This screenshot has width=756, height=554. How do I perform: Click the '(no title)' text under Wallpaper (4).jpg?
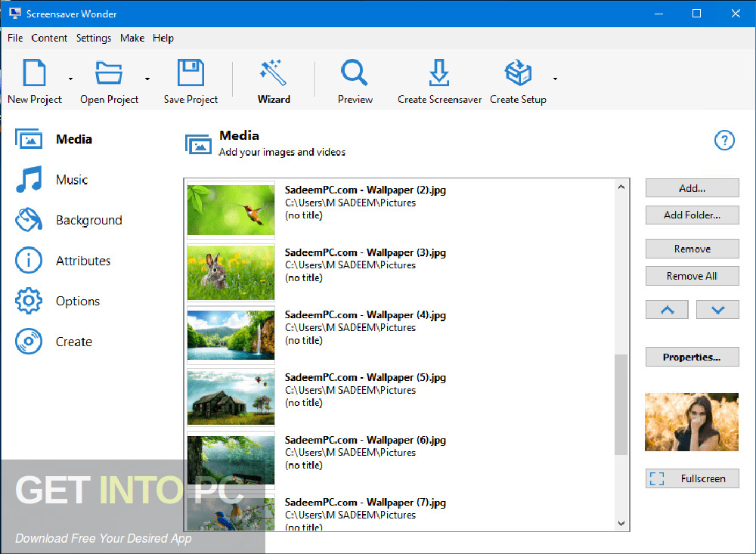pyautogui.click(x=304, y=340)
